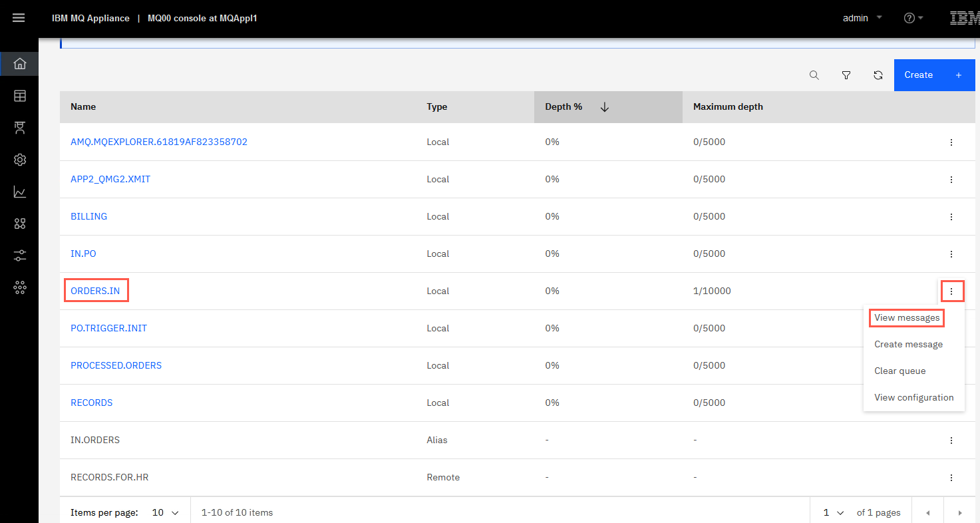Open overflow menu for BILLING row

[951, 217]
